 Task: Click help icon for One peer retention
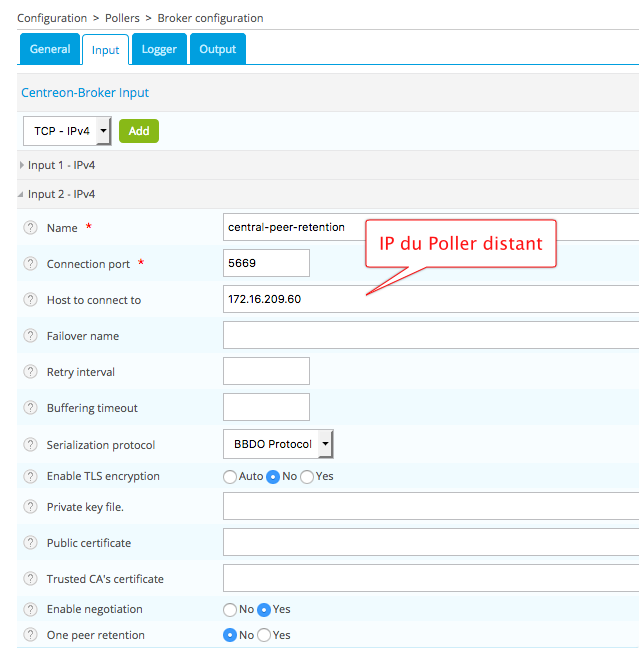click(30, 635)
